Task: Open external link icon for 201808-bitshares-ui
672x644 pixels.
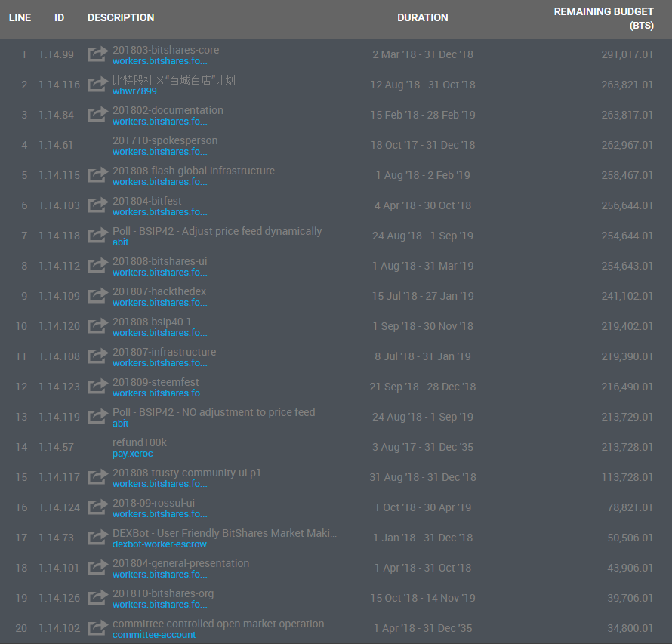Action: point(97,265)
